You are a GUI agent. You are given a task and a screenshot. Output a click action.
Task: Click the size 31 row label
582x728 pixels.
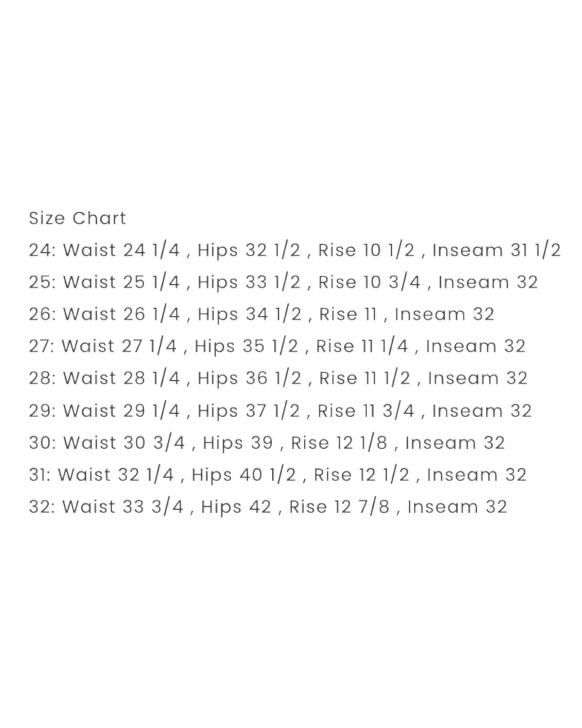(x=39, y=474)
